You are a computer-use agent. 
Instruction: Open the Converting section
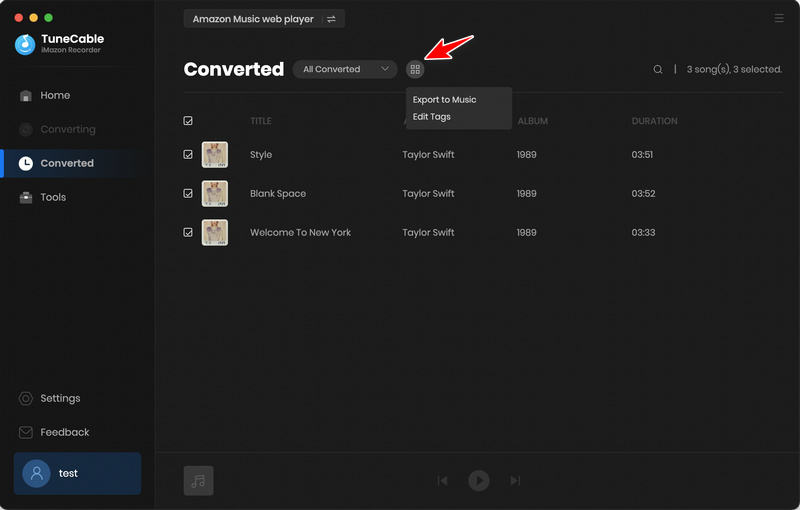pos(68,130)
